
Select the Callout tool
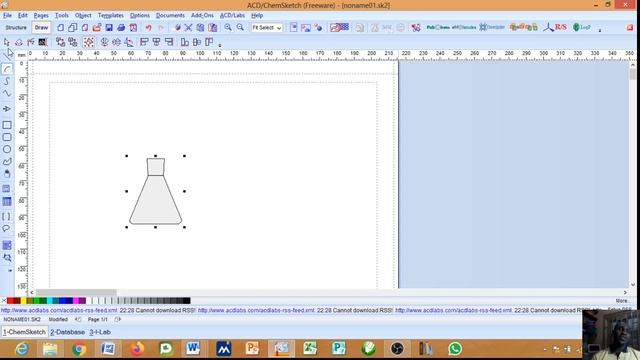pyautogui.click(x=7, y=229)
